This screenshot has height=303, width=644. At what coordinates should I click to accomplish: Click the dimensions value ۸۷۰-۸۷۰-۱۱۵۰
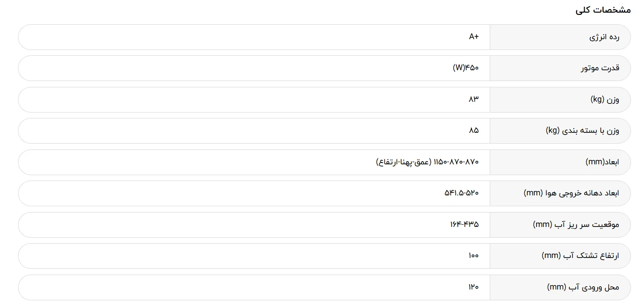[x=456, y=162]
